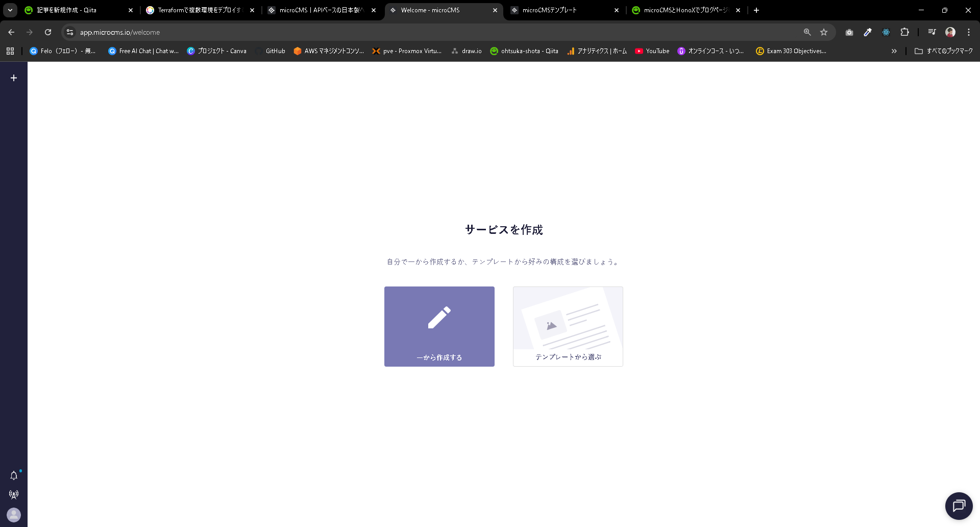The width and height of the screenshot is (980, 527).
Task: Expand hidden bookmarks chevron
Action: tap(894, 51)
